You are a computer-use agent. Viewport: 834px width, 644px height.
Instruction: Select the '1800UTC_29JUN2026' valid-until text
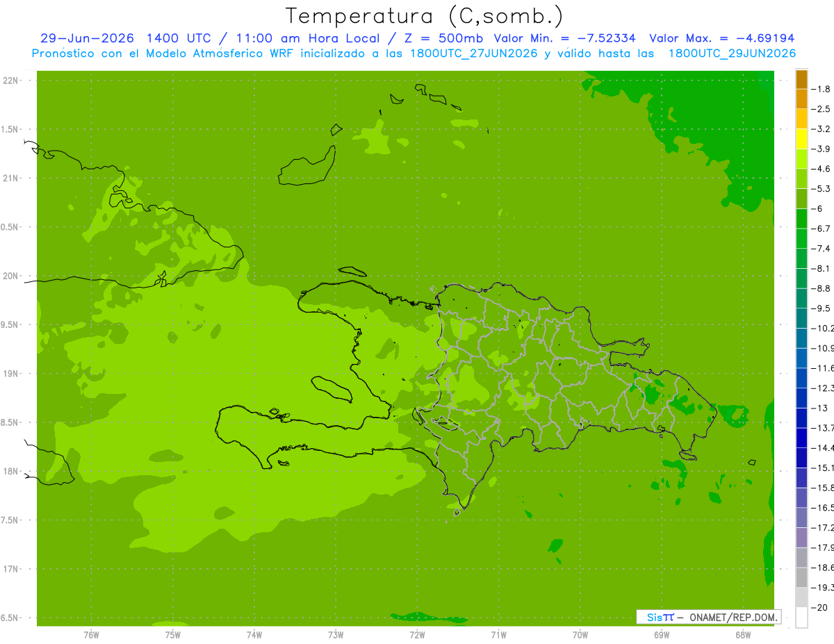coord(731,53)
